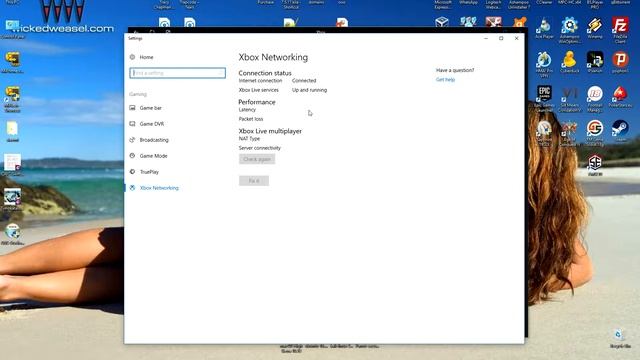This screenshot has width=640, height=360.
Task: Maximize the Settings window
Action: click(x=501, y=38)
